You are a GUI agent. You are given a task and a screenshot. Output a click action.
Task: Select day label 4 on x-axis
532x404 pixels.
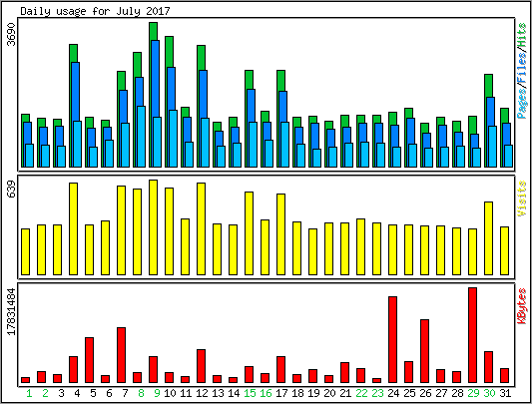pyautogui.click(x=77, y=393)
